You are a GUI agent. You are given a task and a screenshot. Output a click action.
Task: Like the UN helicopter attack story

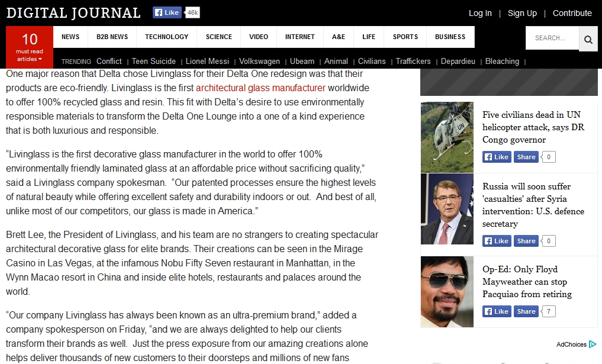point(497,157)
